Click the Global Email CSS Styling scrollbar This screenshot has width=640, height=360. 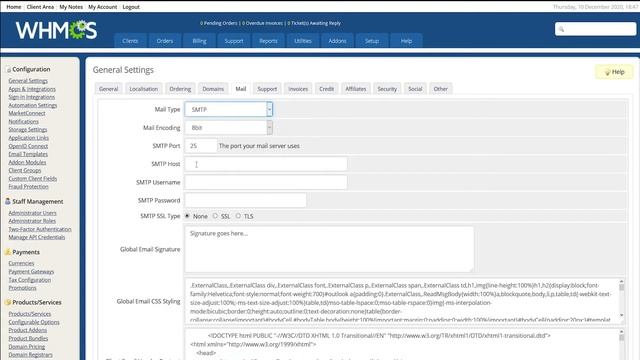point(622,300)
